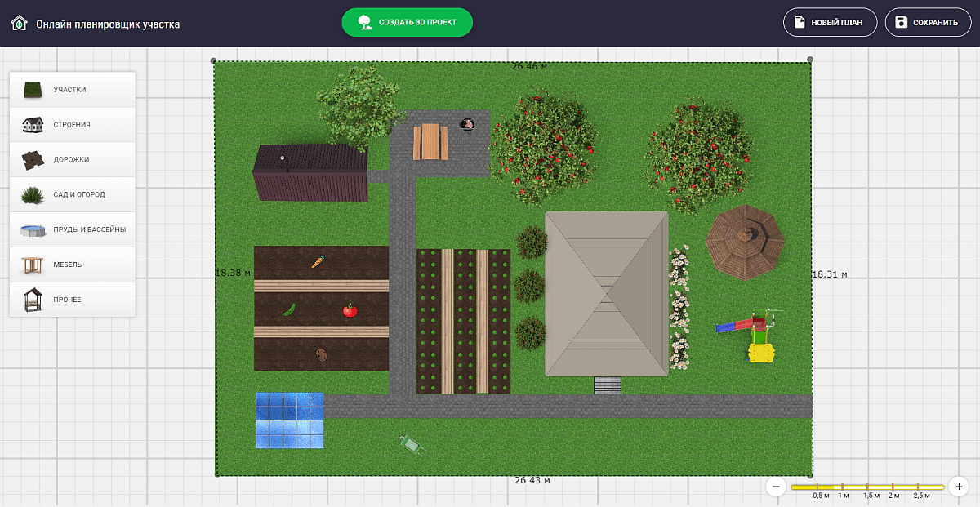Select the blue swimming pool on plot
The height and width of the screenshot is (507, 980).
point(289,420)
